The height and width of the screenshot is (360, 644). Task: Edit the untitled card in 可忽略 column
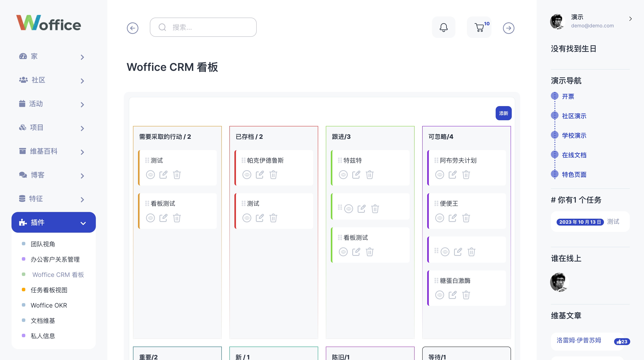[x=458, y=252]
